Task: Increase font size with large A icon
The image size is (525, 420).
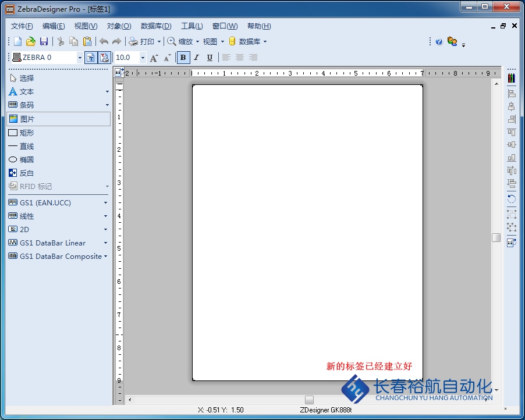Action: pyautogui.click(x=154, y=58)
